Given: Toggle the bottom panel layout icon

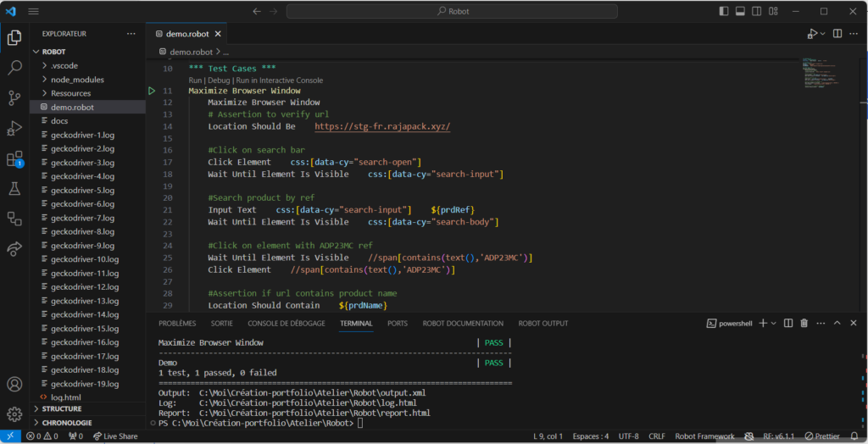Looking at the screenshot, I should click(x=740, y=11).
